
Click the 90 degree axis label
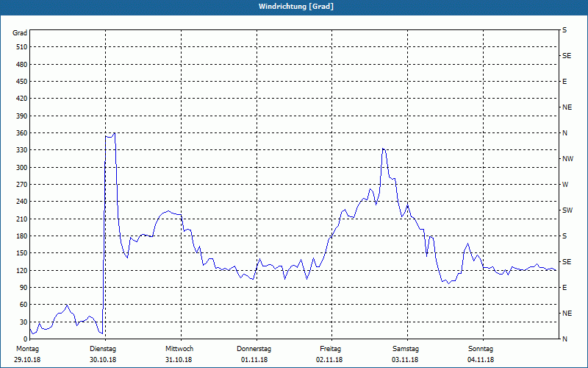(x=24, y=288)
